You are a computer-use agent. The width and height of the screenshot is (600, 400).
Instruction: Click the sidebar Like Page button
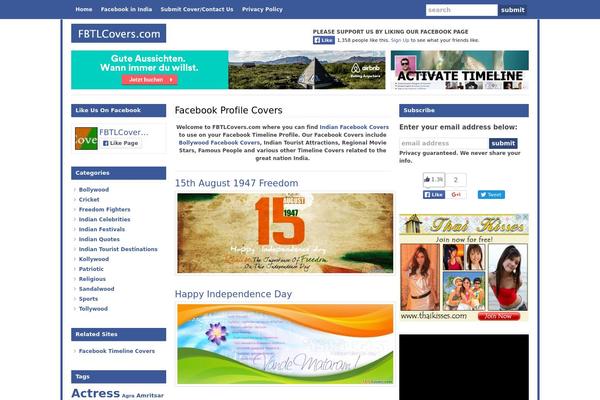[121, 143]
